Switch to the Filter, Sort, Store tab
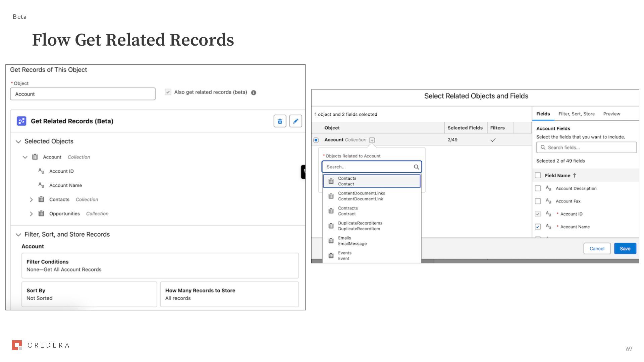 pyautogui.click(x=576, y=114)
